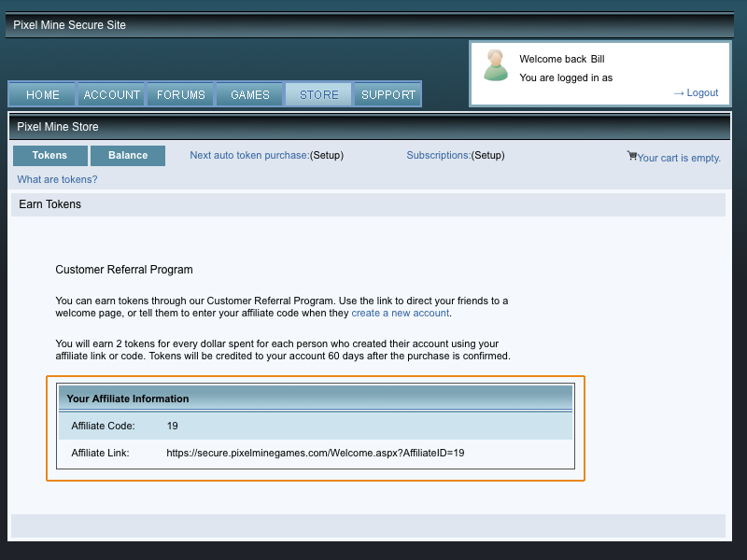Open the Subscriptions link
This screenshot has height=560, width=747.
pyautogui.click(x=438, y=155)
